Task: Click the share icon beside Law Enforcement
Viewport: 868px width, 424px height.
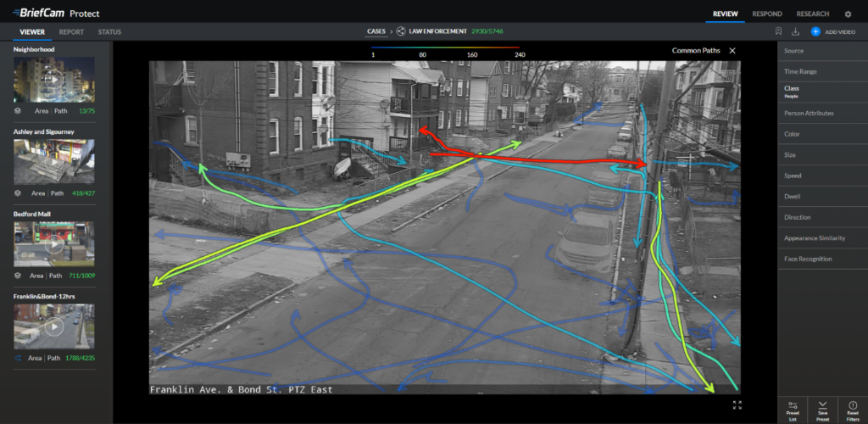Action: 401,31
